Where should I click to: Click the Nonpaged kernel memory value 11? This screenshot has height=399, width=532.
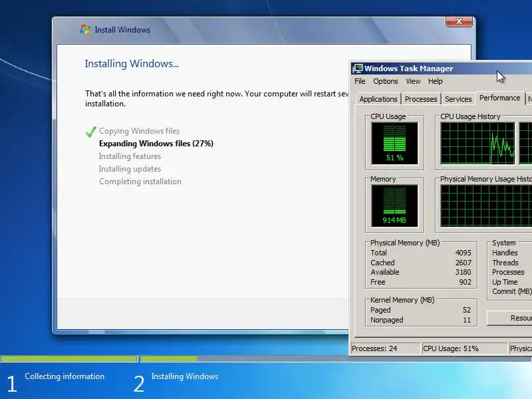pyautogui.click(x=467, y=320)
